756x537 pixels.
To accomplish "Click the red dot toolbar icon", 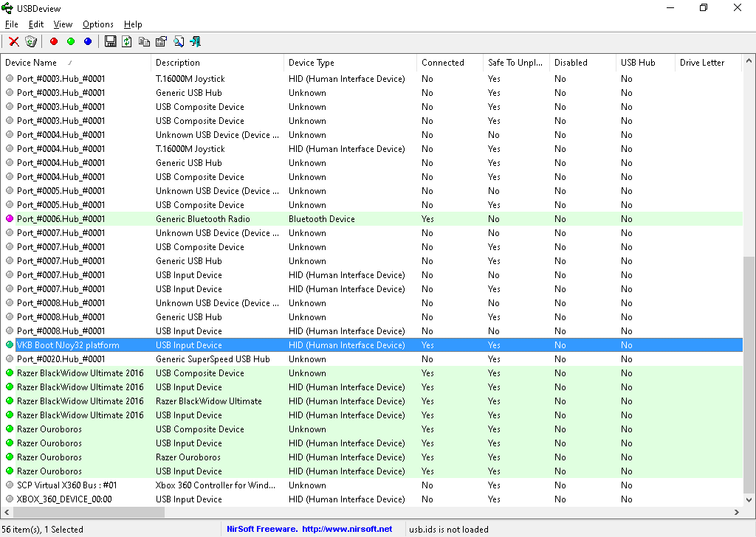I will coord(54,42).
